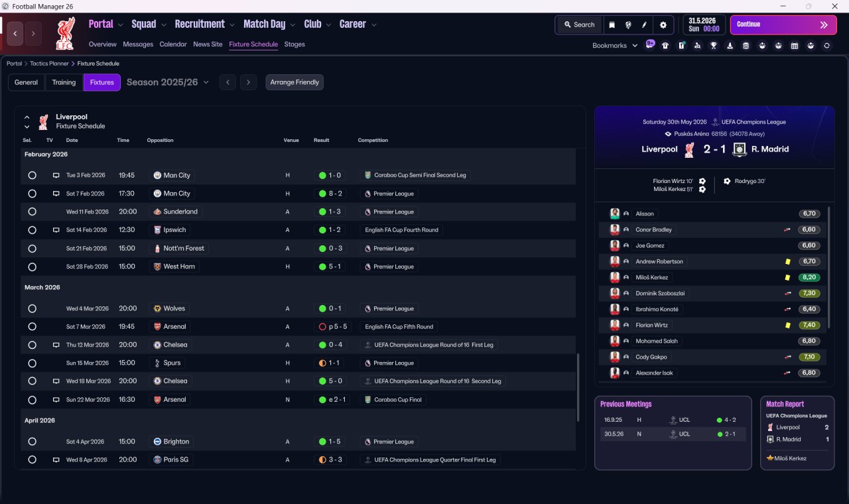Viewport: 849px width, 504px height.
Task: Click the pencil edit icon
Action: pos(644,25)
